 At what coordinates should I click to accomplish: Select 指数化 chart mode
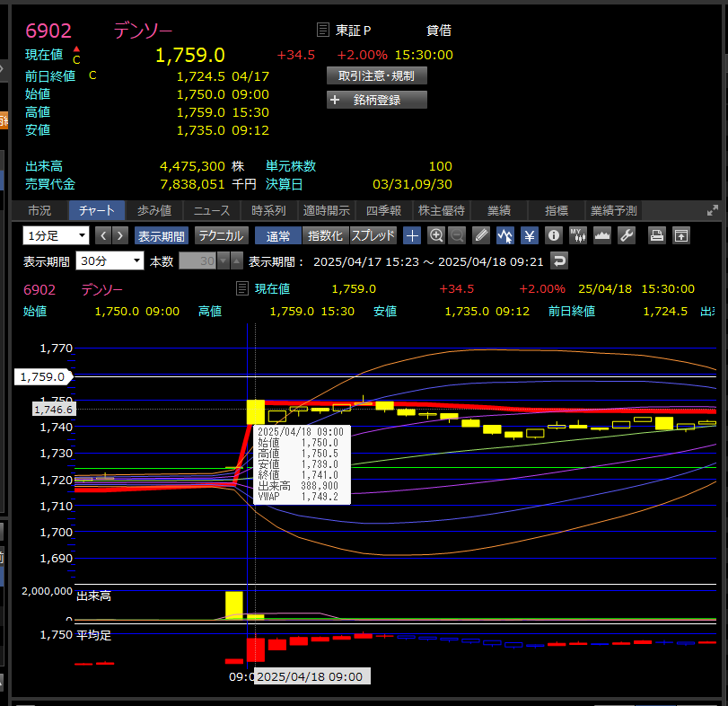click(326, 236)
